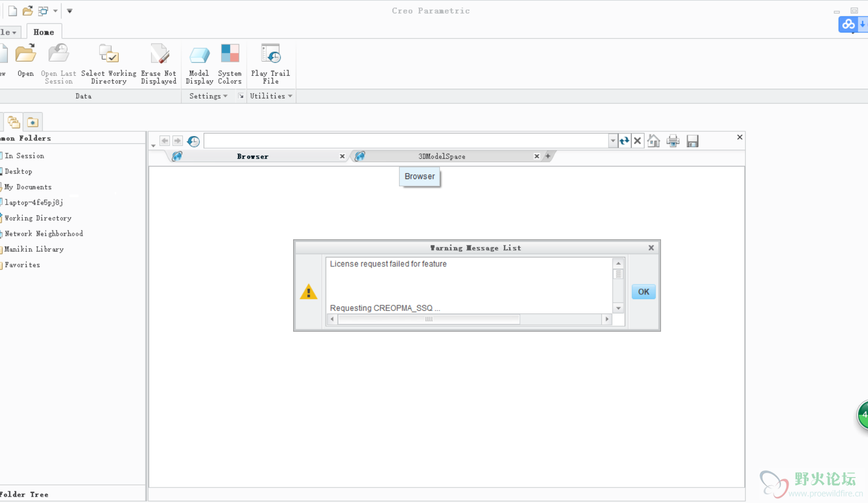The width and height of the screenshot is (868, 503).
Task: Click the browser Save icon
Action: click(x=693, y=141)
